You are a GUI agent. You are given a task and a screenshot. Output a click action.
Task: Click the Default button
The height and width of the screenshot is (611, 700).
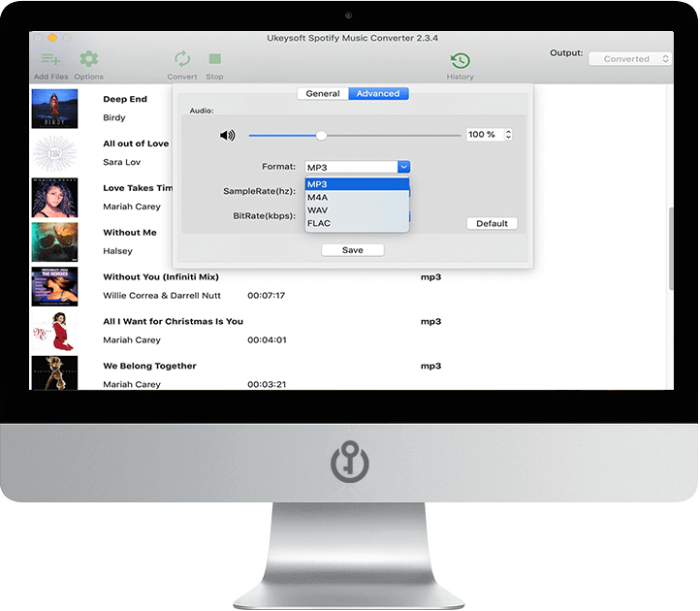click(x=492, y=224)
